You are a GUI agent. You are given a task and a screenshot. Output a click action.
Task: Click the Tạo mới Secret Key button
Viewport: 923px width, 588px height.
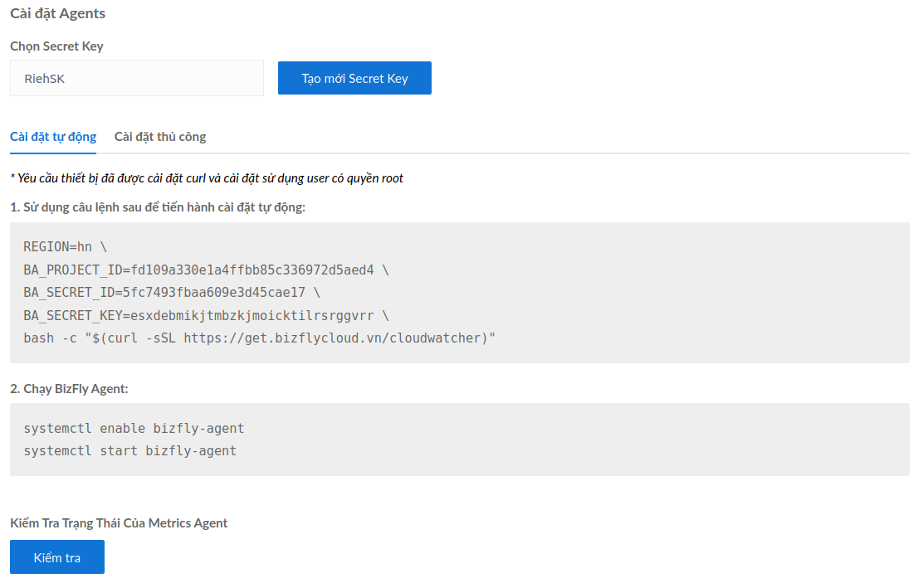pos(354,78)
